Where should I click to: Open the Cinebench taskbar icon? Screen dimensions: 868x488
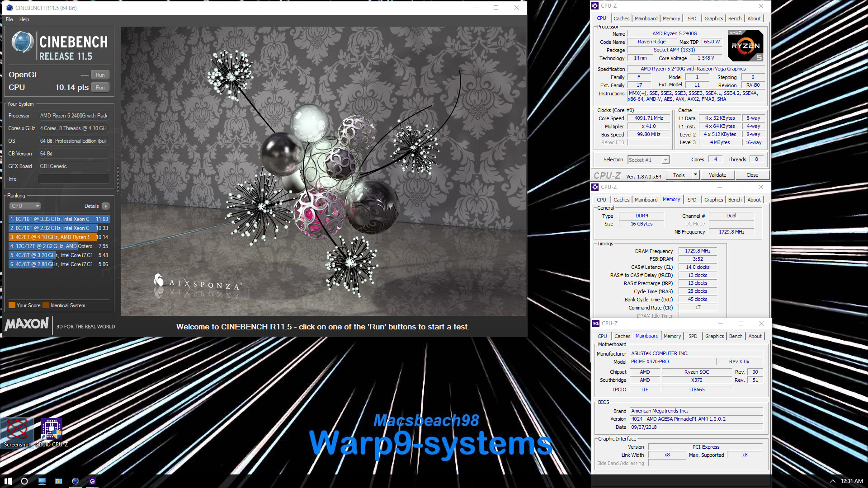pos(75,481)
